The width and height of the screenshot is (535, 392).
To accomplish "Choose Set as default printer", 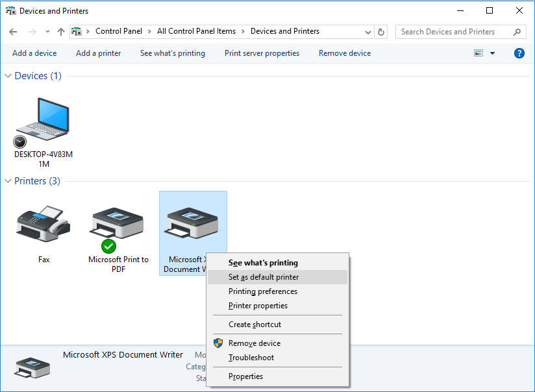I will coord(264,277).
